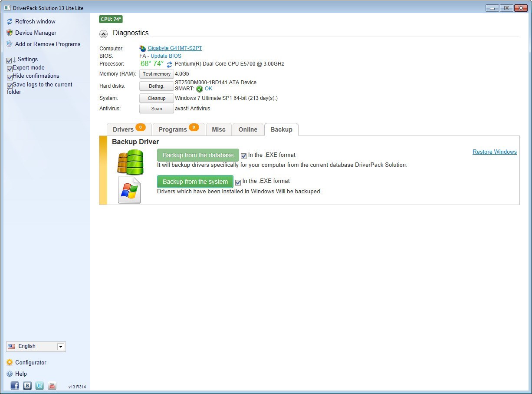Collapse the Settings group
This screenshot has height=394, width=532.
[x=9, y=59]
